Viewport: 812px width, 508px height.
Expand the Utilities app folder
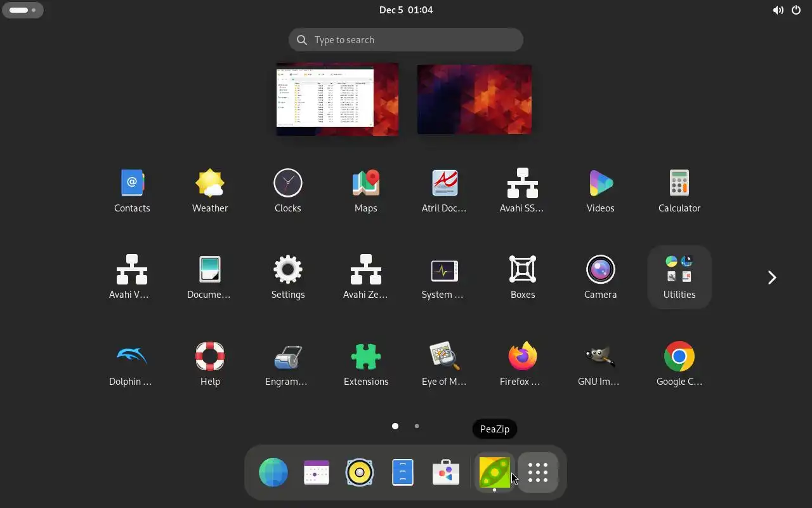[679, 277]
